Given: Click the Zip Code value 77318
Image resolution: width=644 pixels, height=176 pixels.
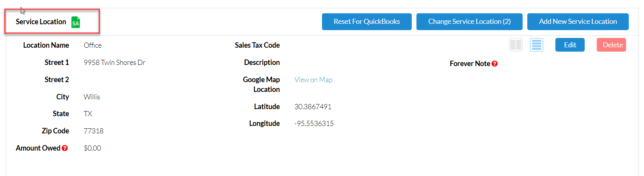Looking at the screenshot, I should click(94, 131).
